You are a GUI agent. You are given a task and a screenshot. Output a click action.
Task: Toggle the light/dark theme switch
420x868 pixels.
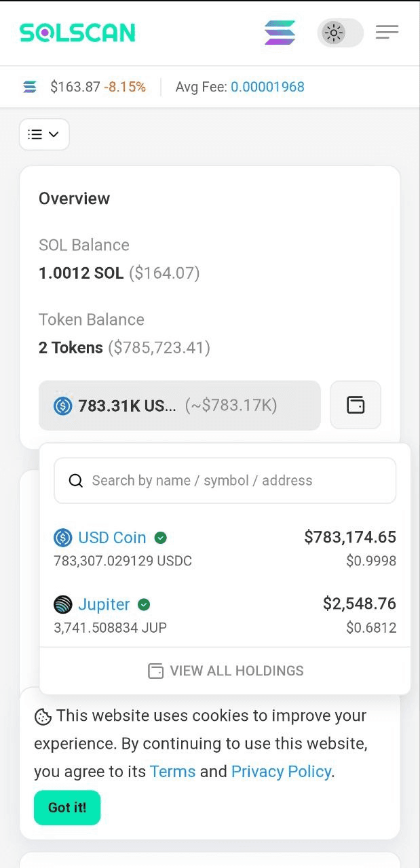point(341,33)
